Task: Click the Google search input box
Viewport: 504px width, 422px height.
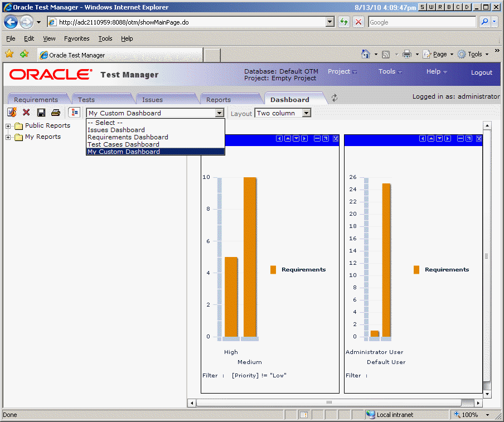Action: point(422,22)
